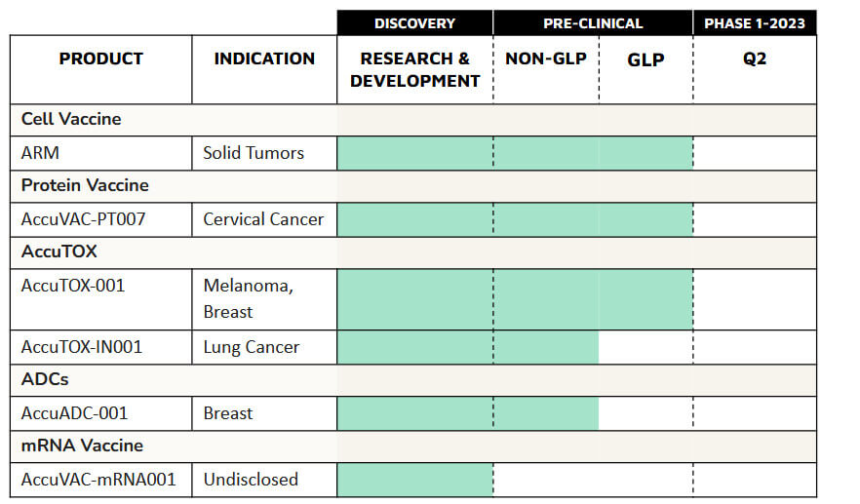The image size is (860, 504).
Task: Click the Q2 column subheader
Action: tap(755, 58)
